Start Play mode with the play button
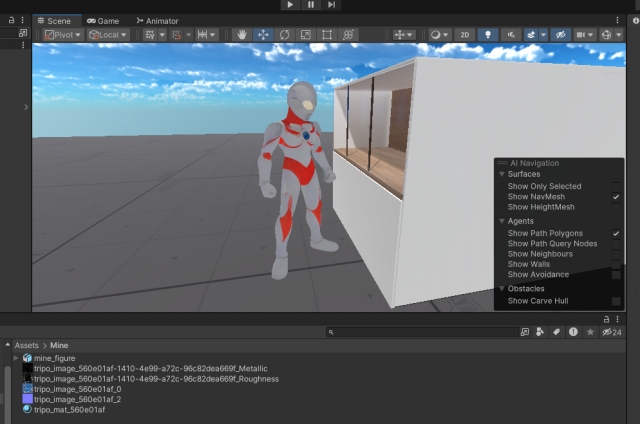The height and width of the screenshot is (424, 640). click(x=290, y=4)
